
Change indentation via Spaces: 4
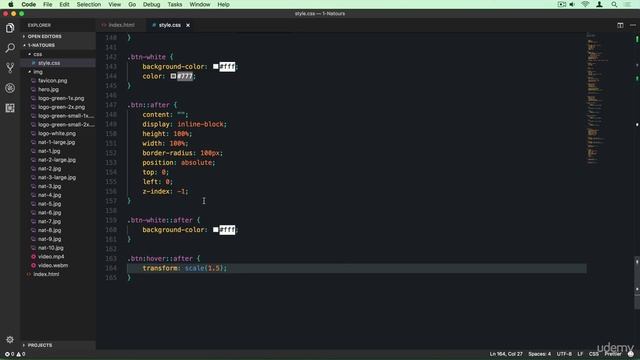click(x=539, y=354)
